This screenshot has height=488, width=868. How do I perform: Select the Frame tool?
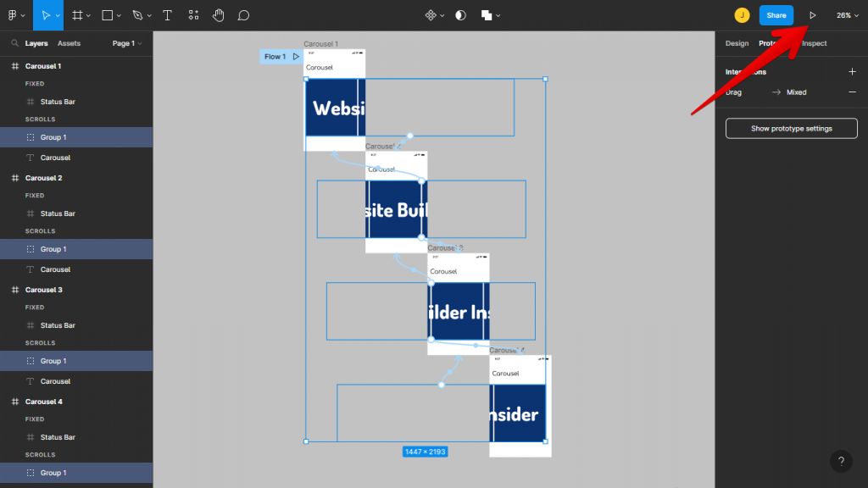[x=75, y=14]
